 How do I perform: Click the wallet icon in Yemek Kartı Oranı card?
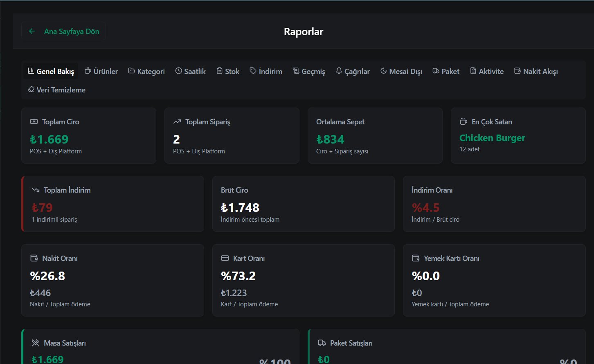coord(416,258)
